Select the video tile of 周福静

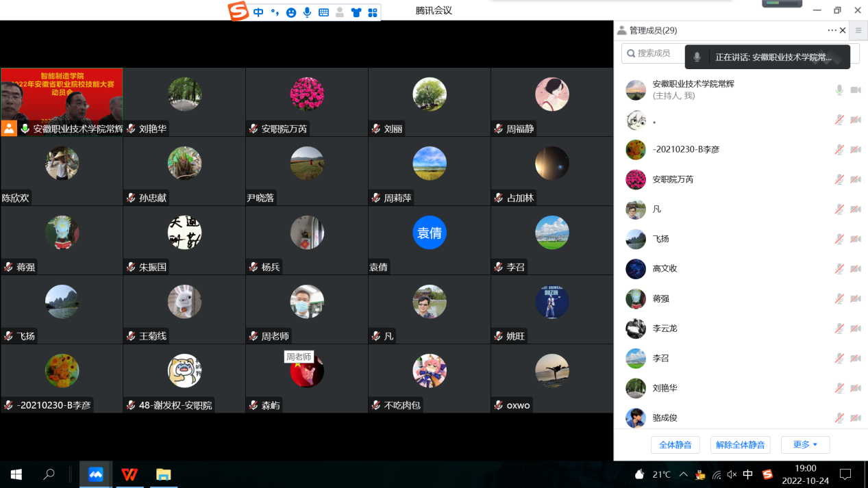[551, 101]
